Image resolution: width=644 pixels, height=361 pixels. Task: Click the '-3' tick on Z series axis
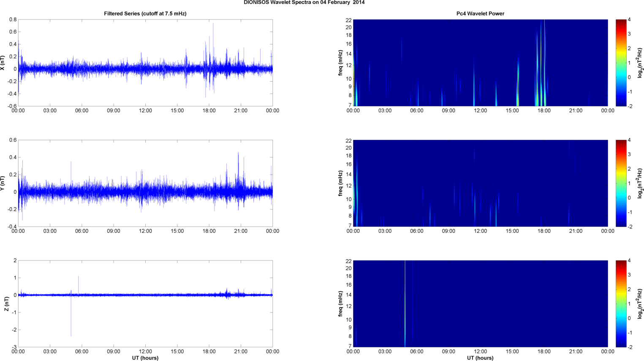[x=14, y=347]
